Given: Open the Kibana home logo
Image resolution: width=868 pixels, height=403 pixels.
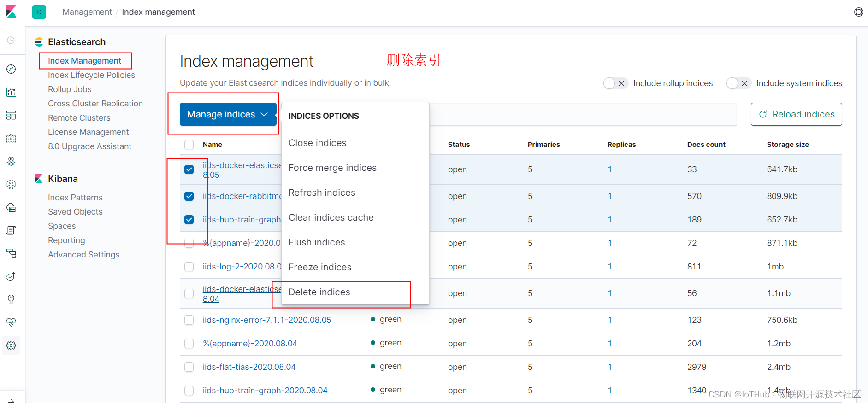Looking at the screenshot, I should tap(11, 12).
